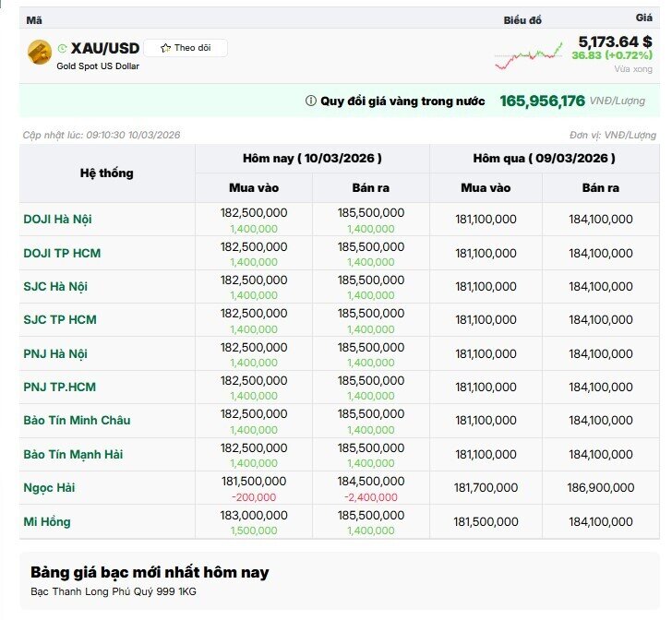Screen dimensions: 672x620
Task: Click Bảng giá bạc mới nhất hôm nay heading
Action: (x=150, y=572)
